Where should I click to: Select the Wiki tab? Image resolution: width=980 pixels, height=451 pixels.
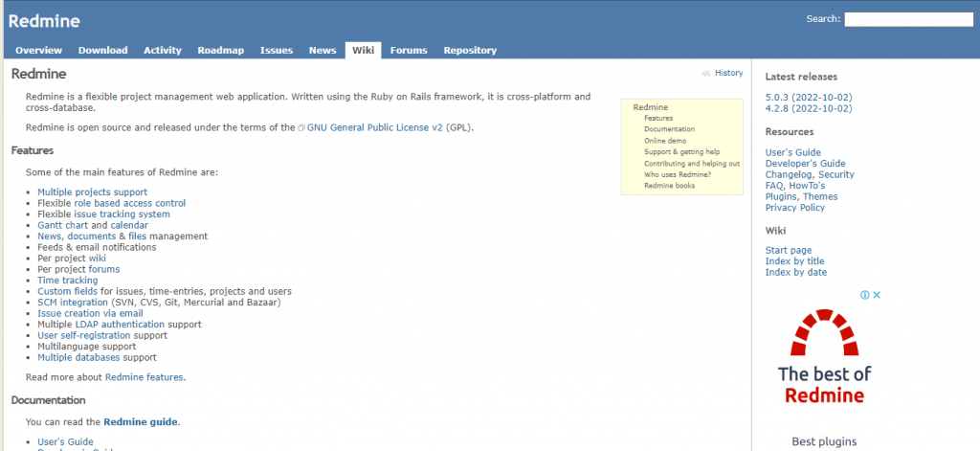coord(363,51)
